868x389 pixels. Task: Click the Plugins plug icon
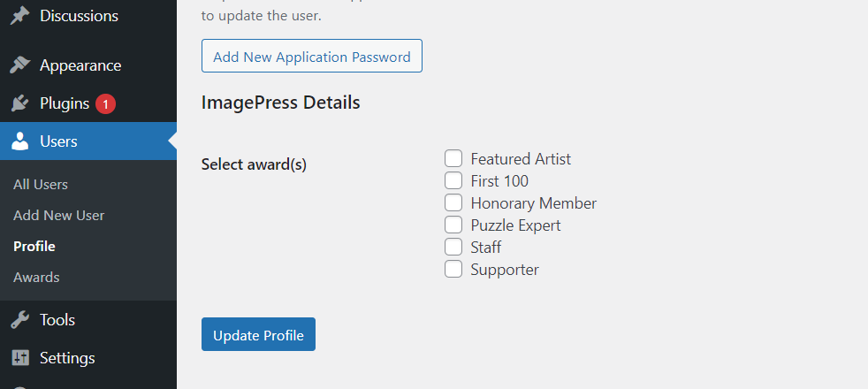(20, 103)
